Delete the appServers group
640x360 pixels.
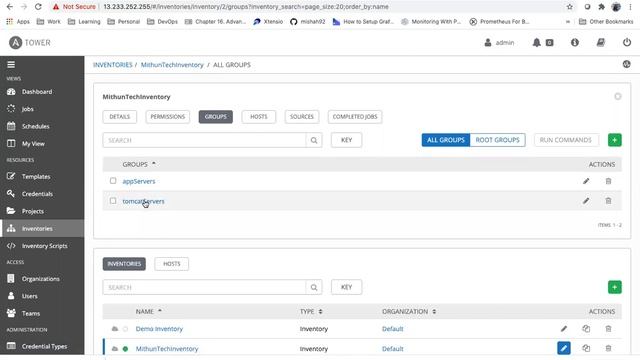click(608, 181)
